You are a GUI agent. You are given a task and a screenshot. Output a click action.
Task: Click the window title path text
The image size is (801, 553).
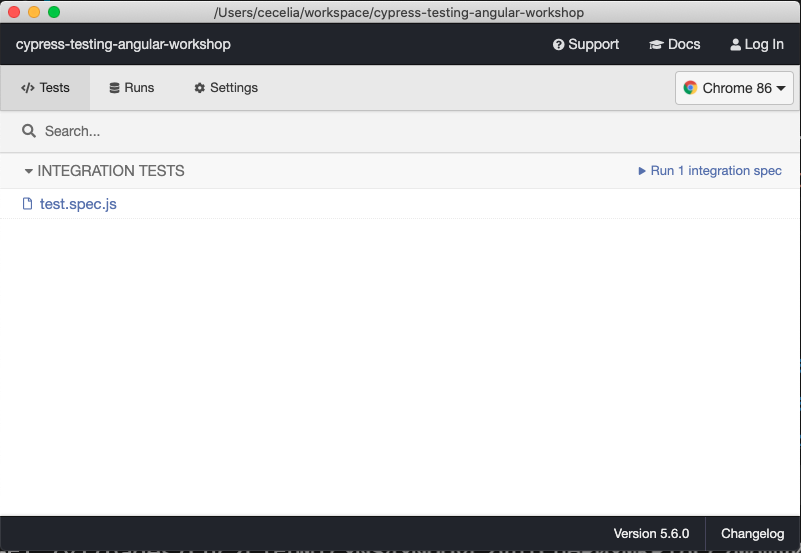(x=399, y=12)
